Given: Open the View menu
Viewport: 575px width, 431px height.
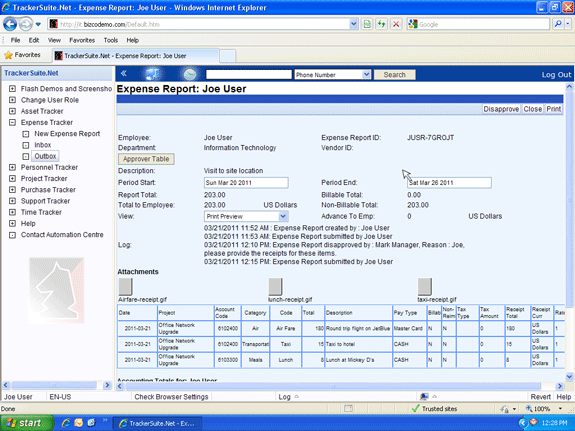Looking at the screenshot, I should [54, 40].
